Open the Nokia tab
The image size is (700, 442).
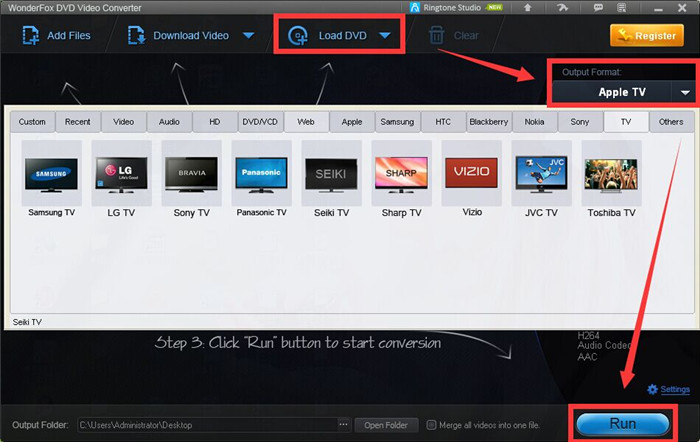[534, 122]
